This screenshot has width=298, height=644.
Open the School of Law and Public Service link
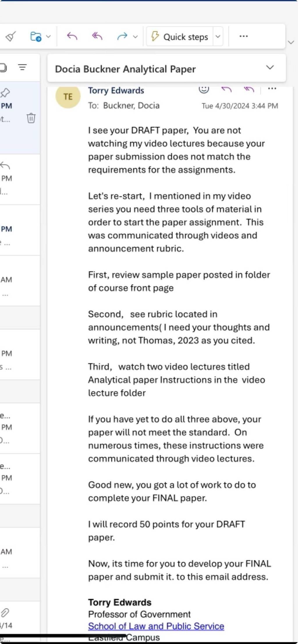tap(156, 626)
